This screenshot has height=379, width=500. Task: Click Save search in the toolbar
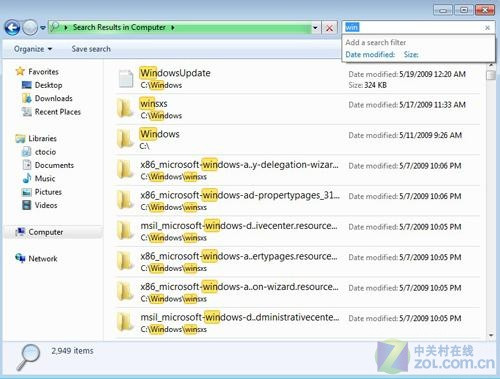(x=91, y=49)
